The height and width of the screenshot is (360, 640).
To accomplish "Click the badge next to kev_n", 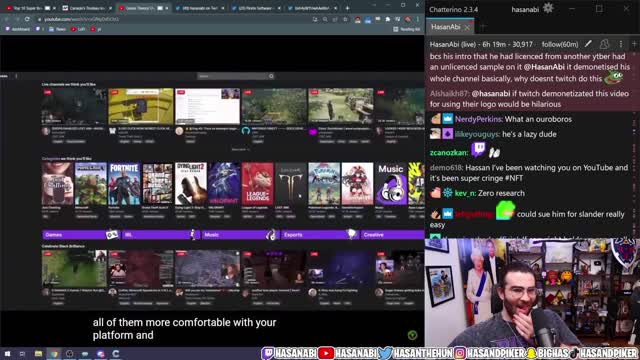I will tap(448, 193).
